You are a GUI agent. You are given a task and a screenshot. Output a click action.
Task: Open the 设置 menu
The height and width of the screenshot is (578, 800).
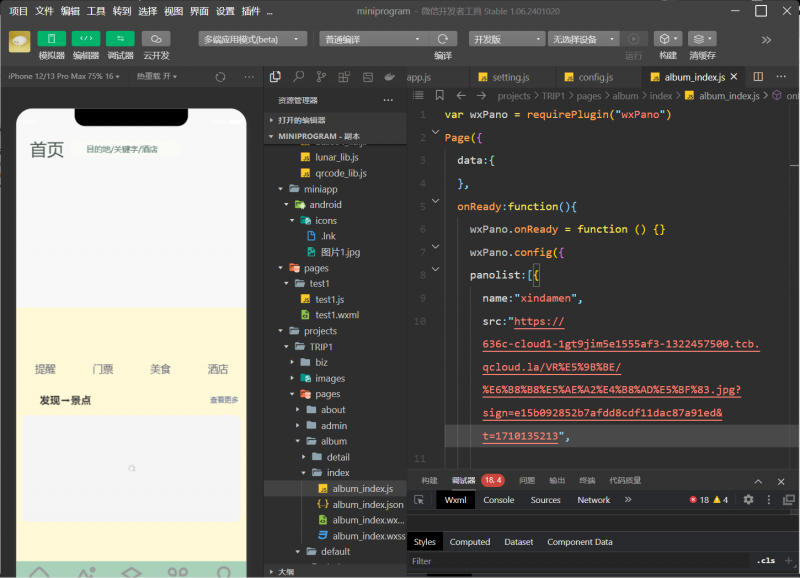tap(225, 11)
